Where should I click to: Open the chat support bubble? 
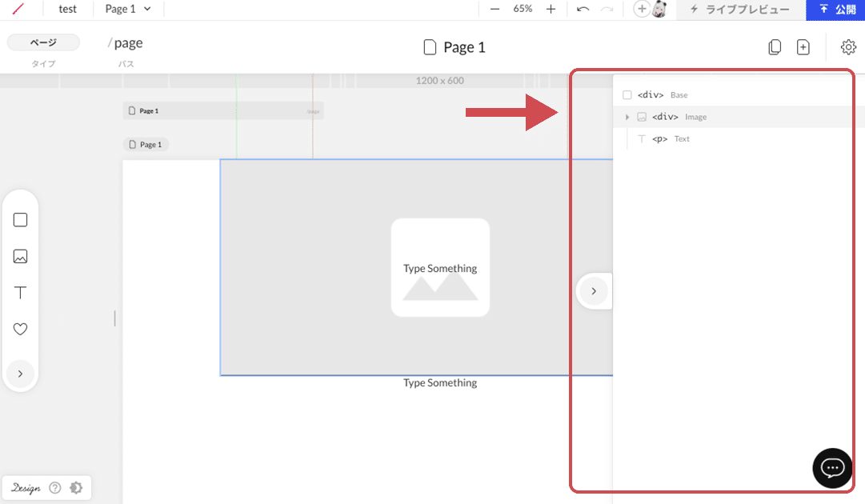[832, 468]
